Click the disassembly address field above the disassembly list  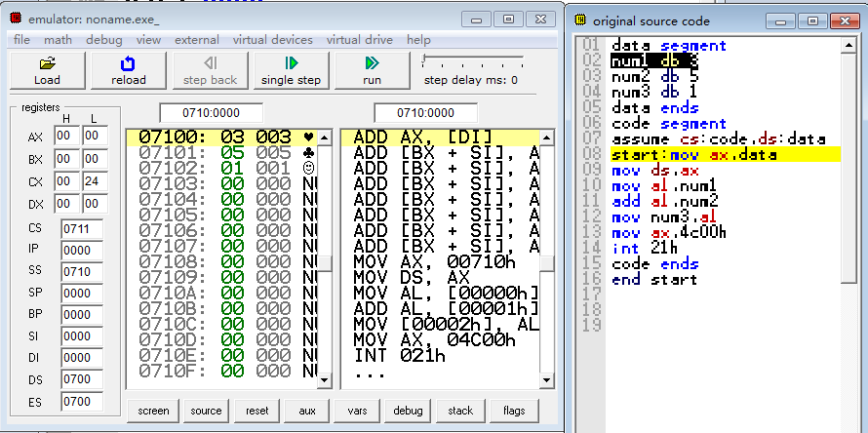tap(425, 113)
